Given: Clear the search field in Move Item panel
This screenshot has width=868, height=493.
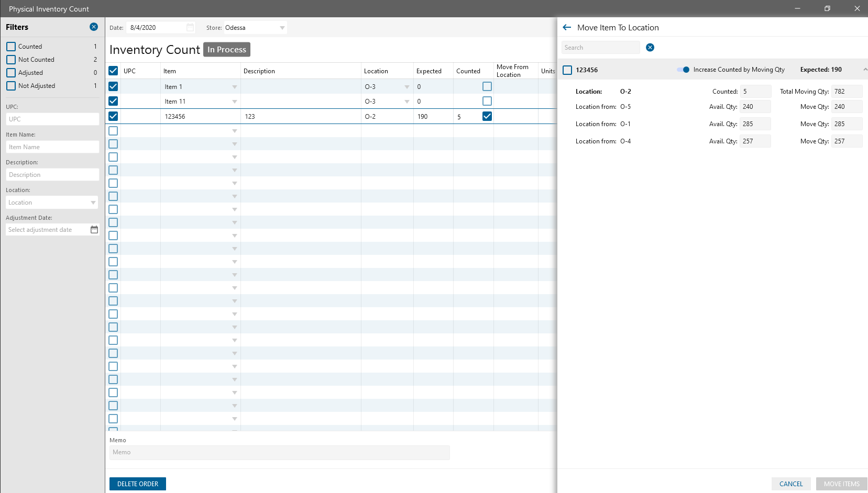Looking at the screenshot, I should click(650, 48).
